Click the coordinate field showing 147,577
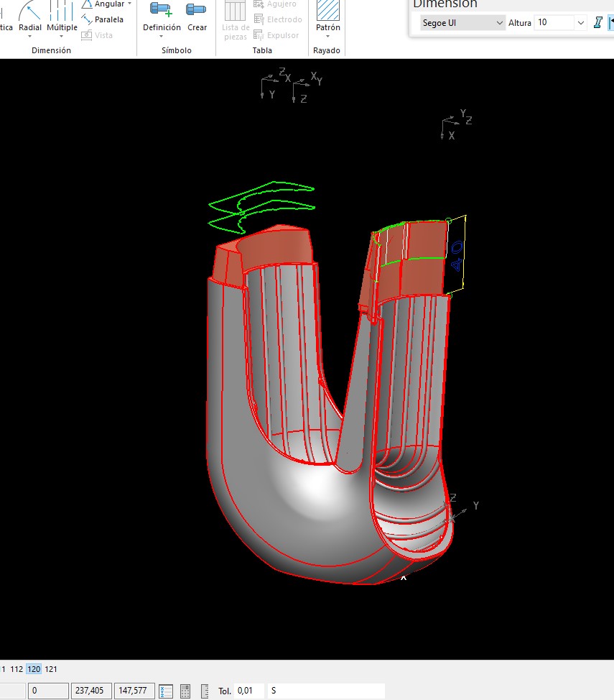 pyautogui.click(x=134, y=691)
